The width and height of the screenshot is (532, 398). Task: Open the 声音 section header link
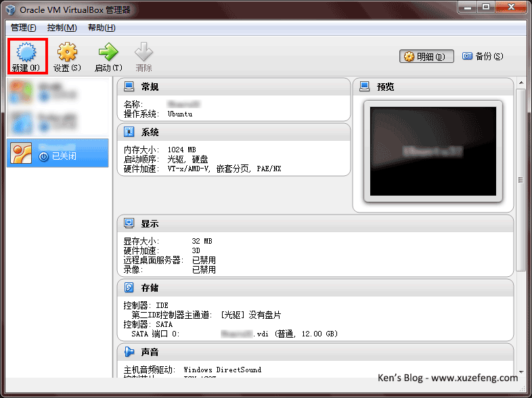point(150,352)
